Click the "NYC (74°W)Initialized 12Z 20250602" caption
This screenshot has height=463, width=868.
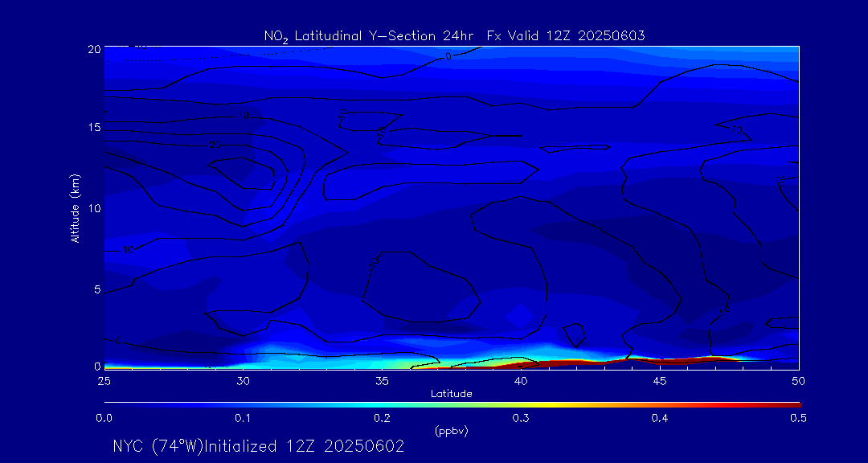(259, 446)
